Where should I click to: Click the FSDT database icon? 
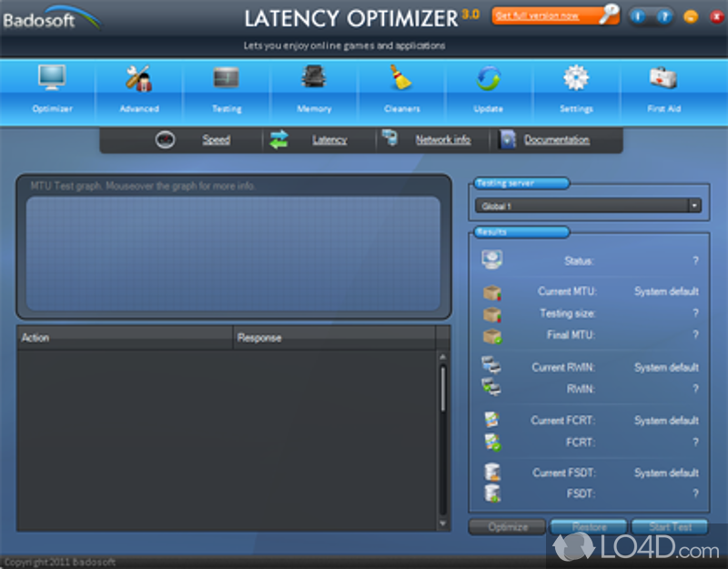[492, 493]
